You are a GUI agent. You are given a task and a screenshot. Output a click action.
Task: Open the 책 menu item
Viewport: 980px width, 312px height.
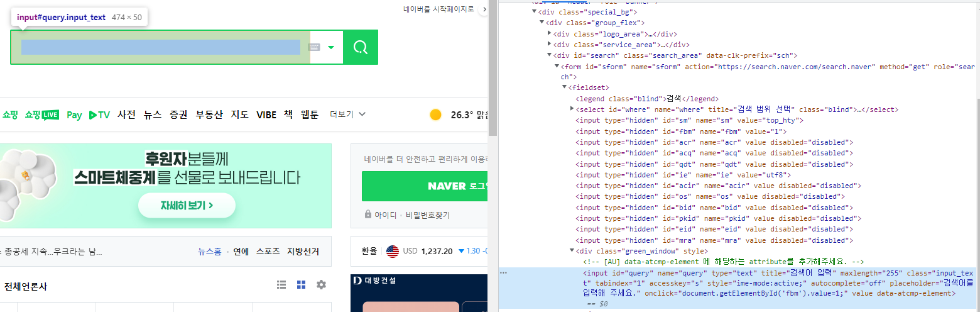288,114
